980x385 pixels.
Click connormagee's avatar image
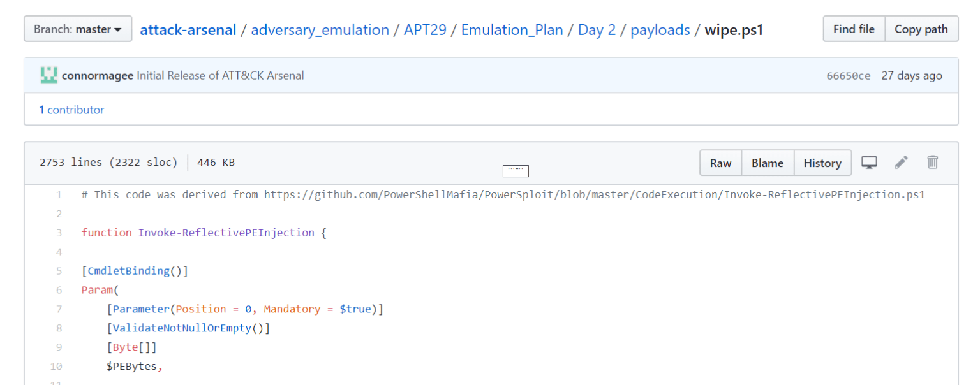pyautogui.click(x=48, y=75)
